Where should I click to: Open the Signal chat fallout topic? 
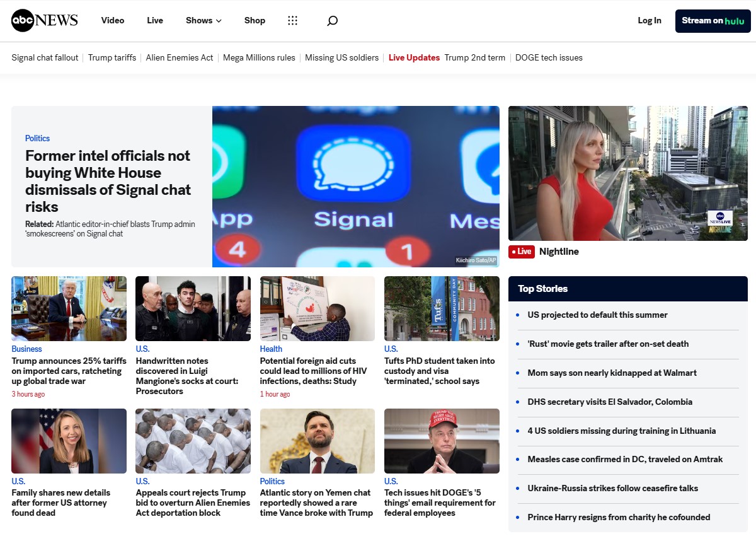click(x=45, y=57)
